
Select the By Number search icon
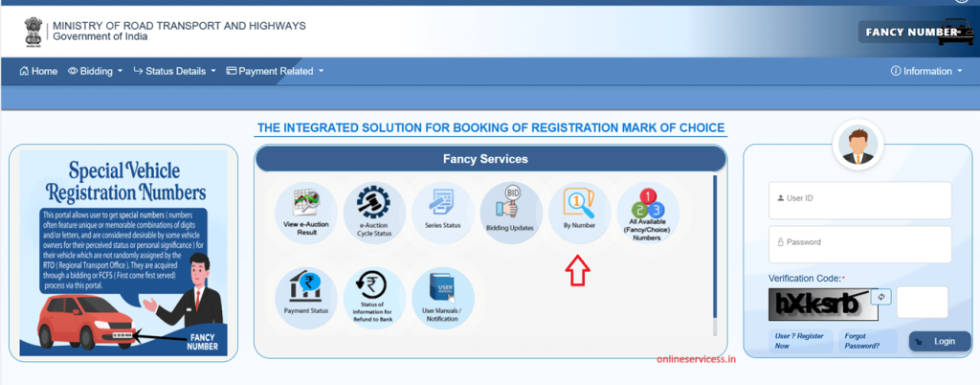tap(579, 213)
